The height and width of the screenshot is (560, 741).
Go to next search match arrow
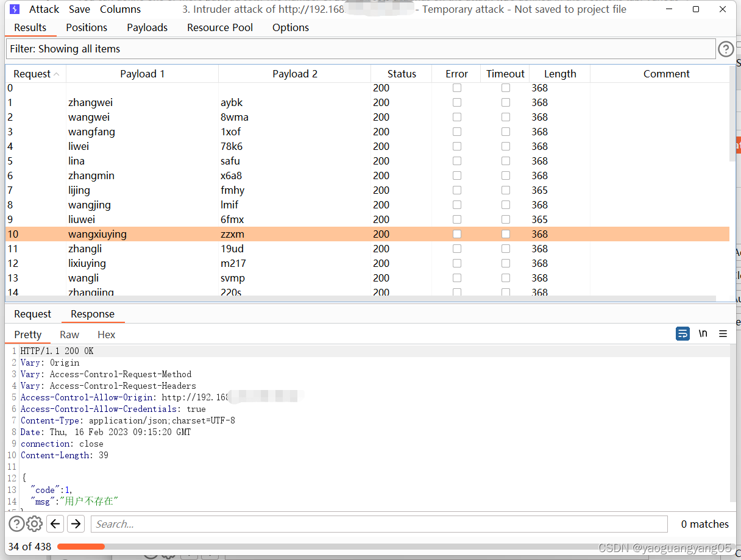[76, 523]
